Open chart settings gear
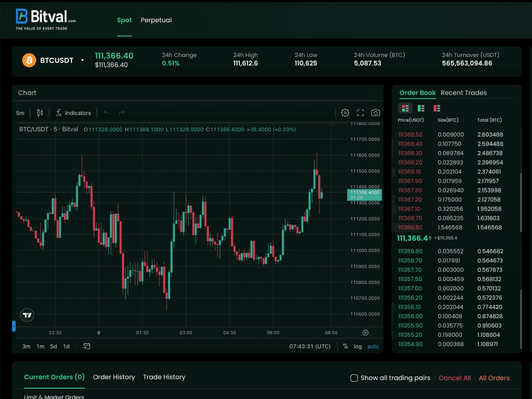This screenshot has width=532, height=399. point(345,113)
